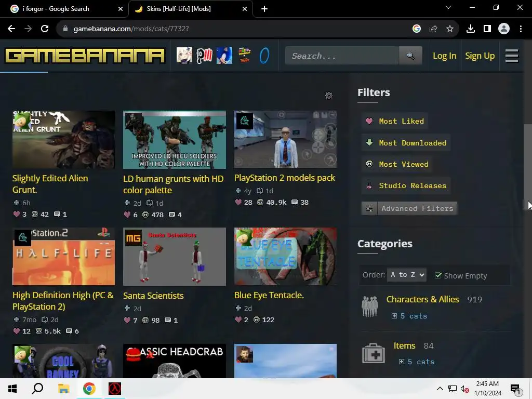Open File Explorer from taskbar

63,389
